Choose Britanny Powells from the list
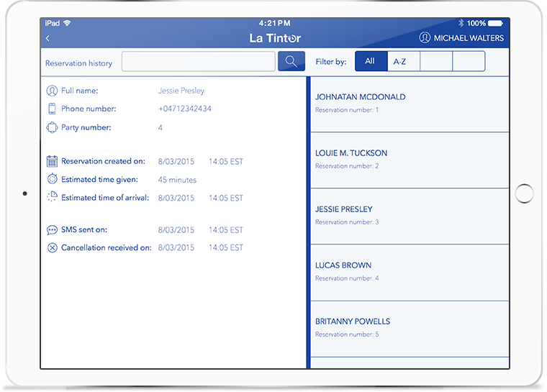This screenshot has height=392, width=547. (x=407, y=328)
